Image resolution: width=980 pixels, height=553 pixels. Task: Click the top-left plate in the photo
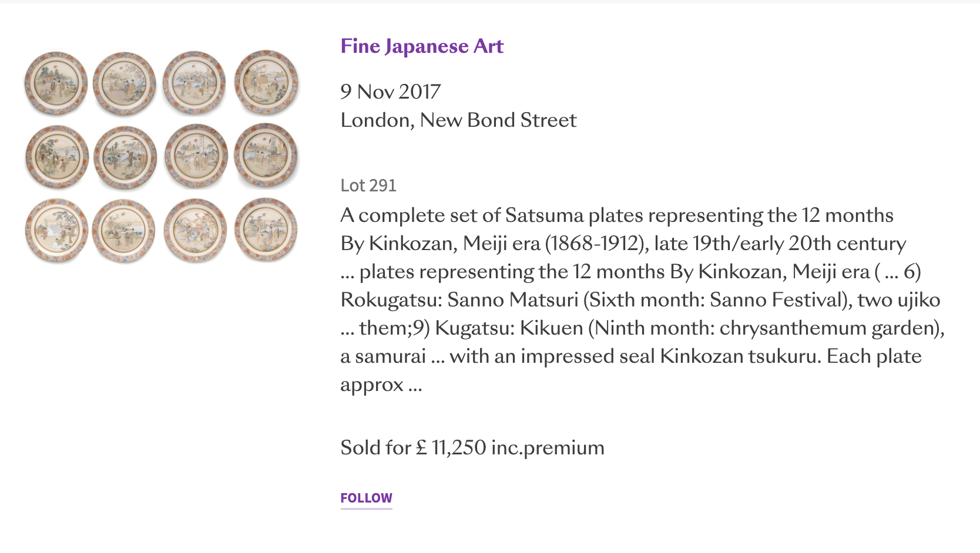click(x=56, y=83)
